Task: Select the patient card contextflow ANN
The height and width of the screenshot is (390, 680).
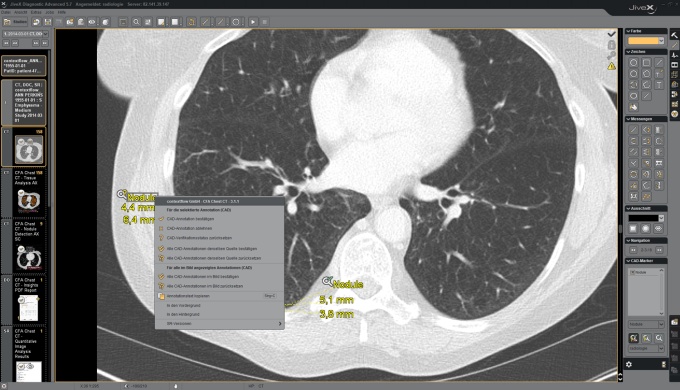Action: [23, 66]
